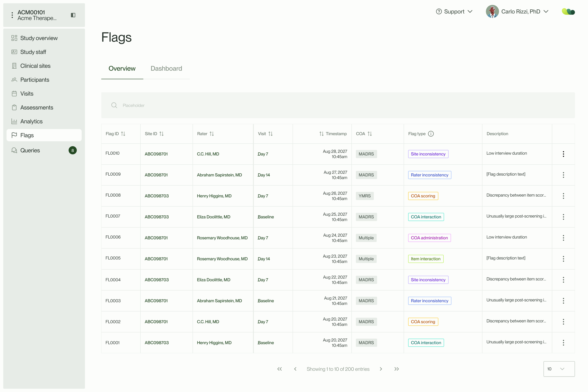Go to previous page of entries
The width and height of the screenshot is (588, 392).
[x=295, y=369]
